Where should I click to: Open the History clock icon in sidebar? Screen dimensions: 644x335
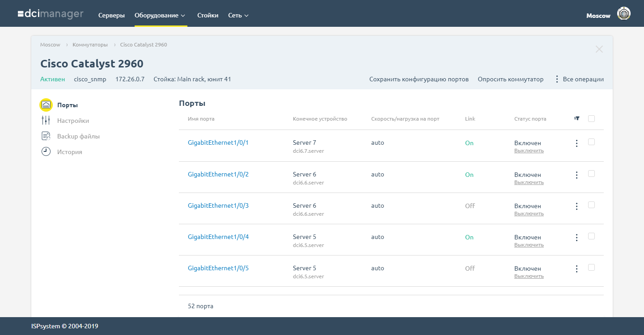tap(46, 152)
